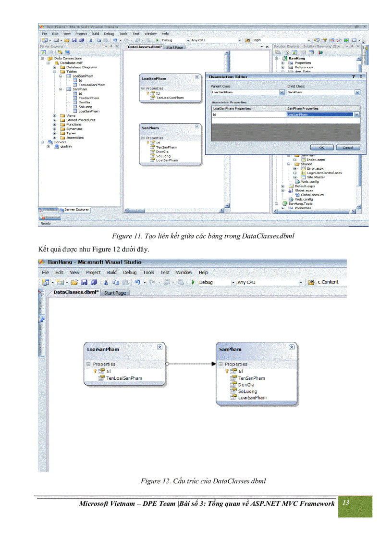Open the Child Class dropdown
Viewport: 392px width, 540px height.
(x=357, y=92)
